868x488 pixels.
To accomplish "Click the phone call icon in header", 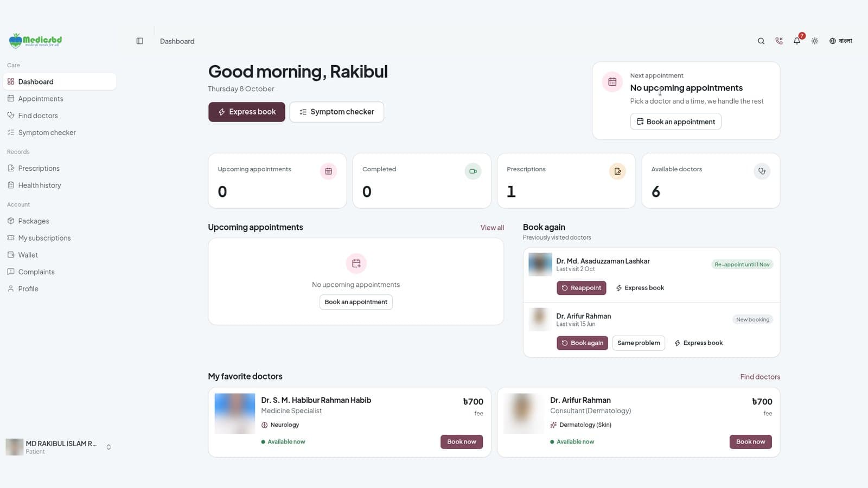I will 779,41.
